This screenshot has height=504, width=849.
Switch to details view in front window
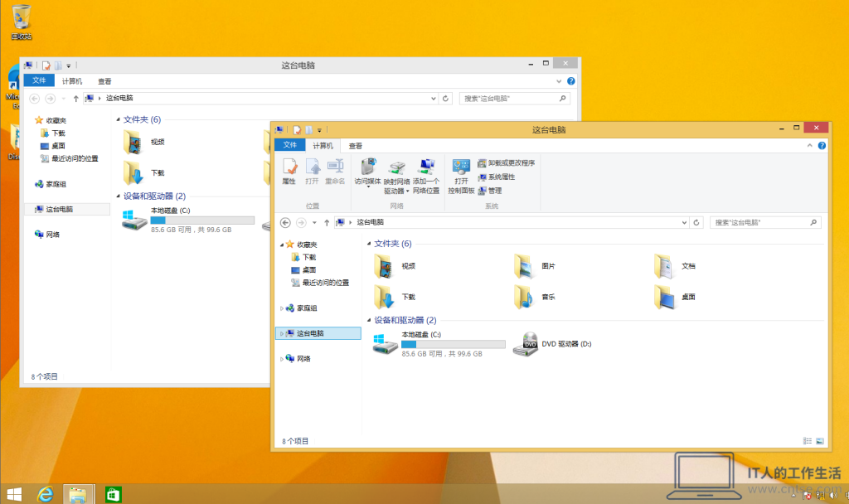(x=808, y=441)
